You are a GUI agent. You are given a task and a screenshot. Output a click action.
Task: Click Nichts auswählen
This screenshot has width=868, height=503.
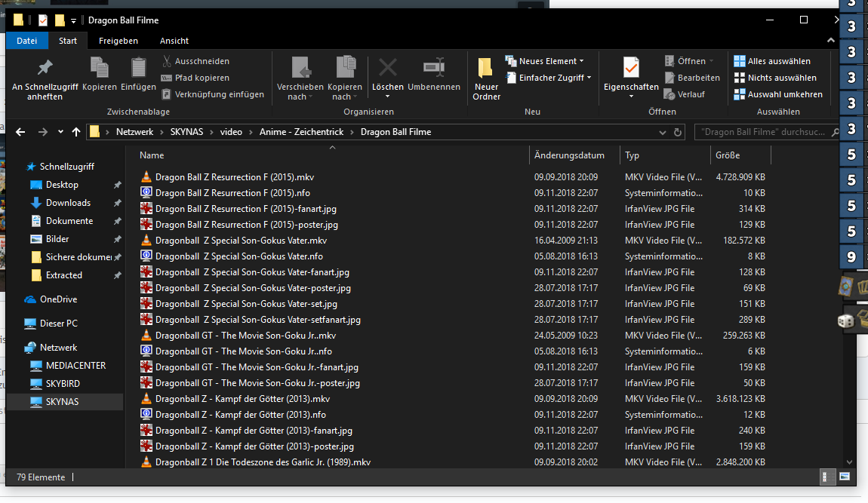click(x=775, y=78)
